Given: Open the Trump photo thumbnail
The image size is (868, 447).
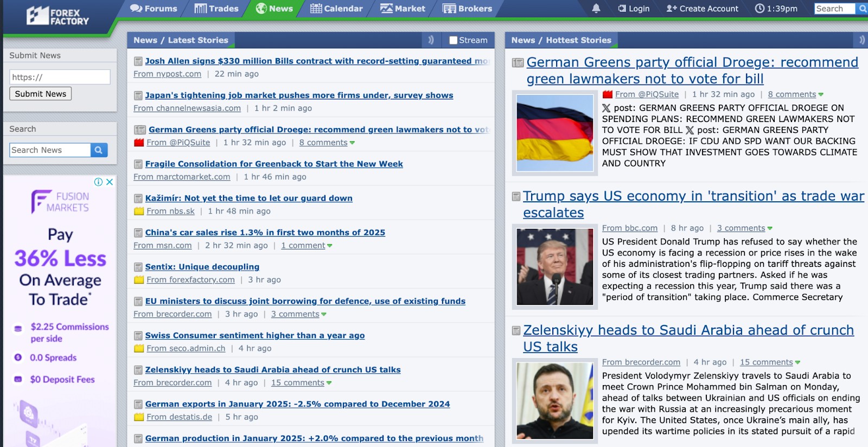Looking at the screenshot, I should point(555,267).
